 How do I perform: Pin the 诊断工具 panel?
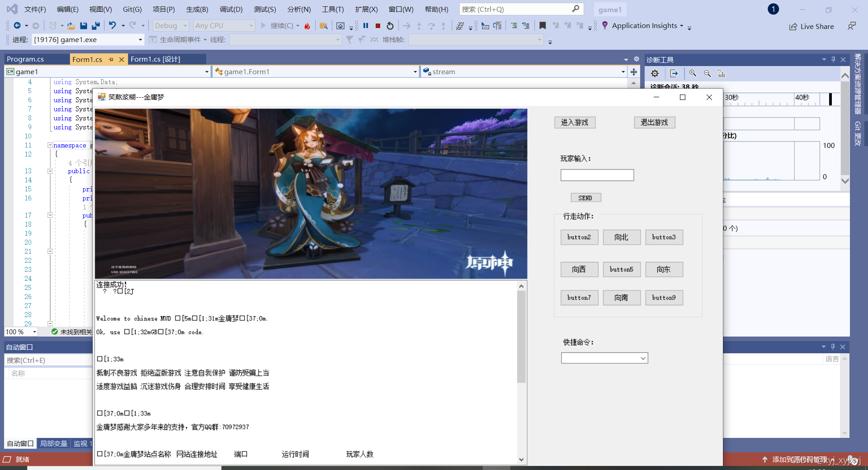pyautogui.click(x=833, y=59)
